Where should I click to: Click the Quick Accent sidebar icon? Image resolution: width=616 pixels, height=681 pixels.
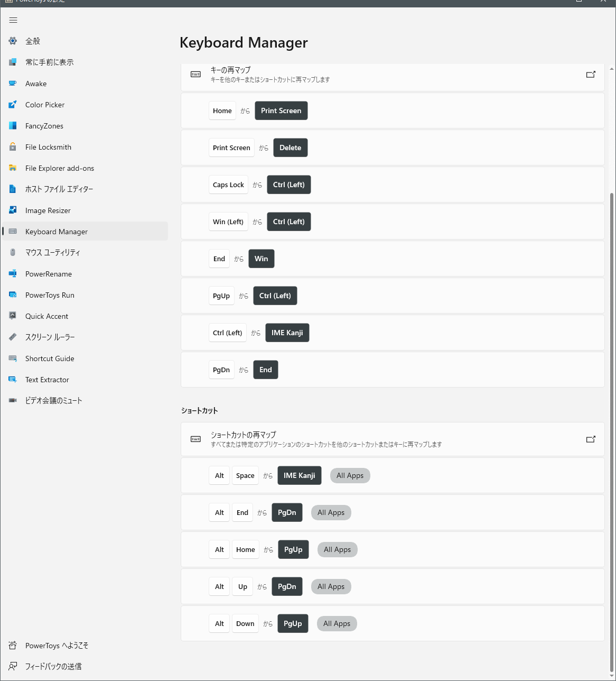[x=13, y=316]
